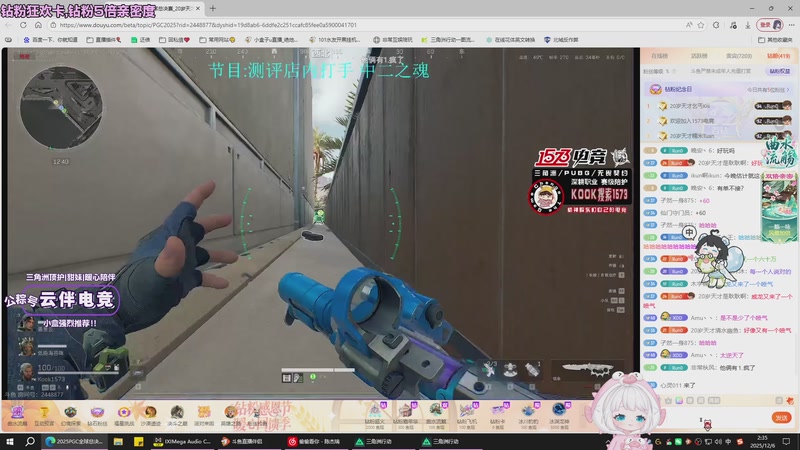This screenshot has height=450, width=800.
Task: Select rank 3 user 20岁天才糯米Tuan
Action: pos(692,136)
